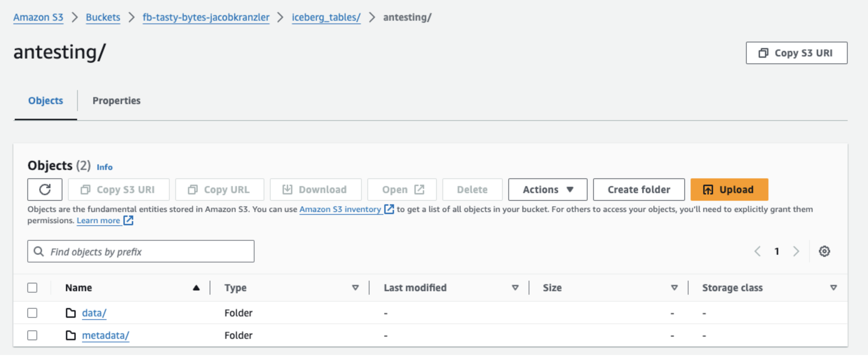Click the Upload button

pos(729,190)
